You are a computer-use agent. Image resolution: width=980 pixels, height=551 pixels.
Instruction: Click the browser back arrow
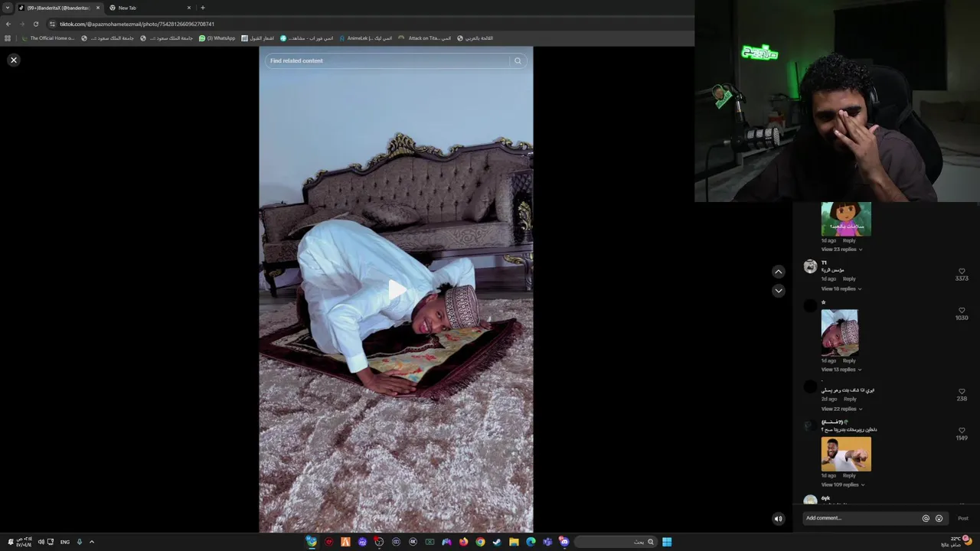point(8,24)
